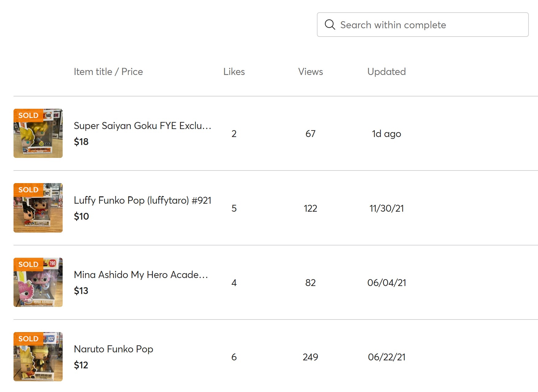This screenshot has width=538, height=392.
Task: Open the Mina Ashido item thumbnail
Action: click(38, 282)
